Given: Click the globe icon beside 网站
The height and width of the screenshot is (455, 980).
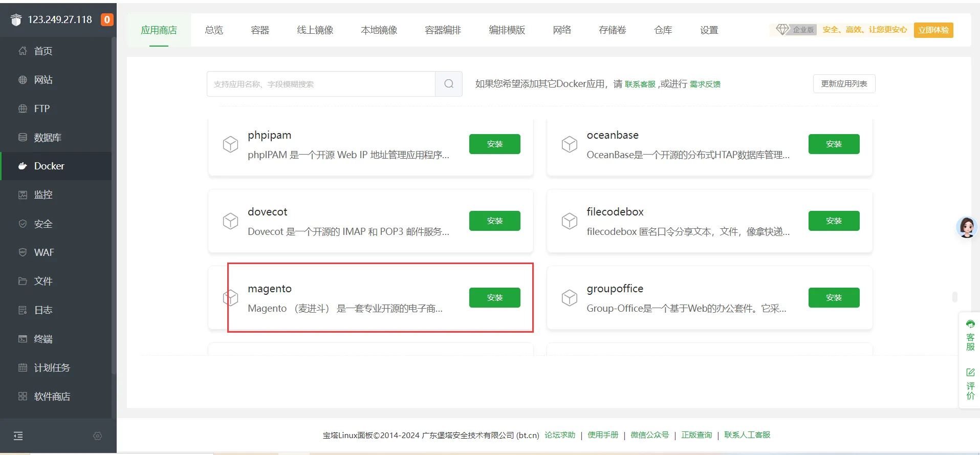Looking at the screenshot, I should 23,80.
